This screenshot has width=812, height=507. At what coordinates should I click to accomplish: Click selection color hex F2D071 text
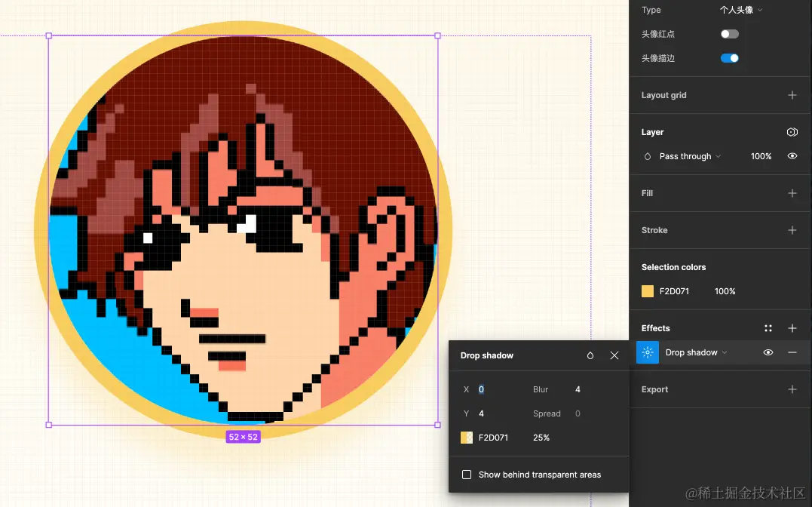(674, 291)
